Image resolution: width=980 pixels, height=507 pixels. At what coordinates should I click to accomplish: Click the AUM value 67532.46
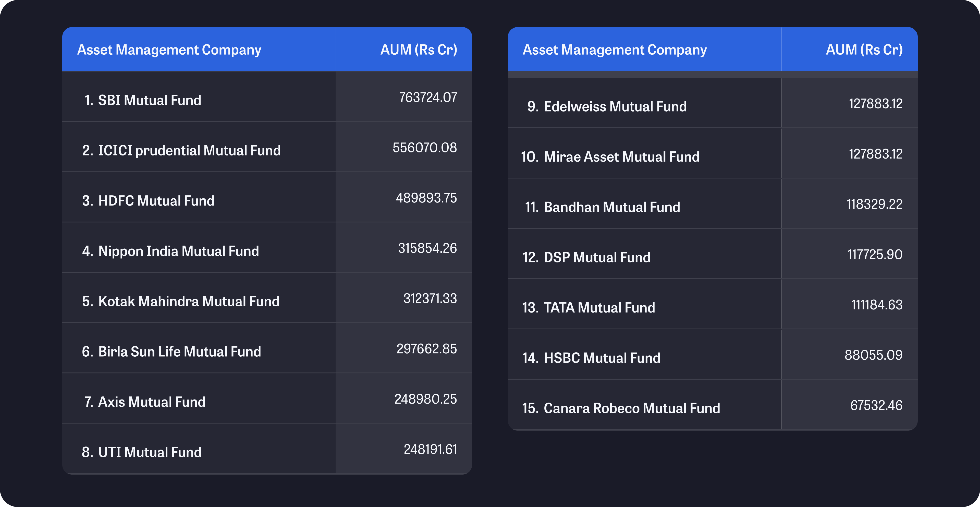876,405
